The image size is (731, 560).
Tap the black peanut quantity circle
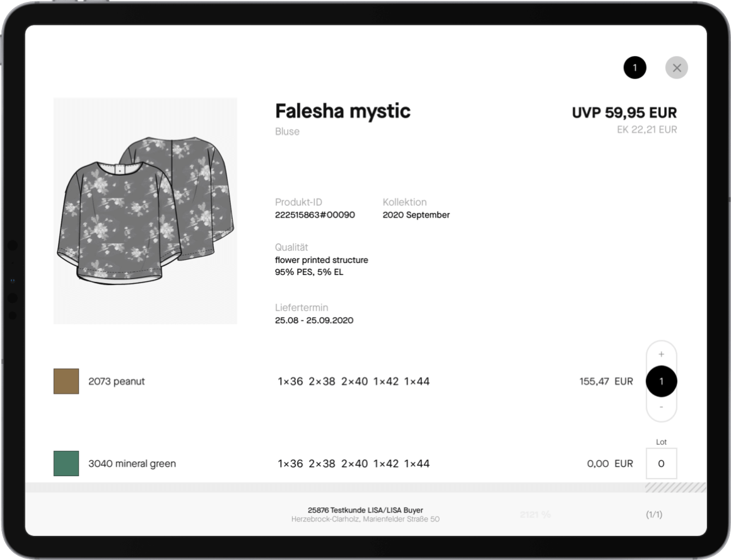click(661, 382)
